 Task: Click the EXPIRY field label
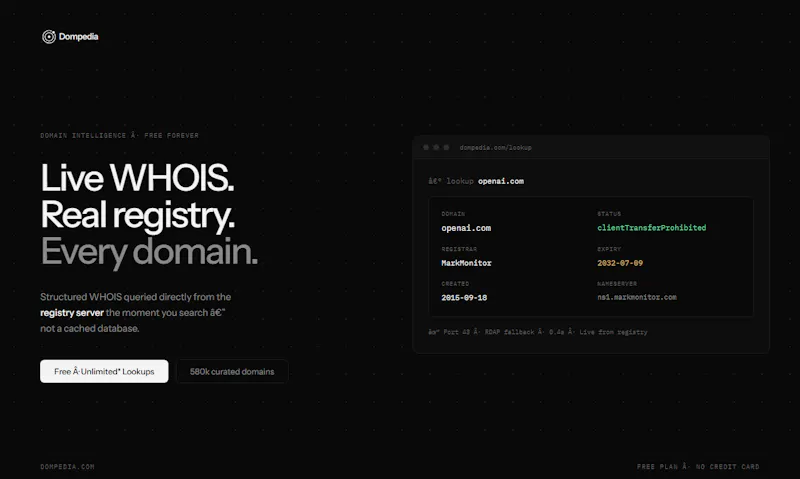[x=609, y=249]
